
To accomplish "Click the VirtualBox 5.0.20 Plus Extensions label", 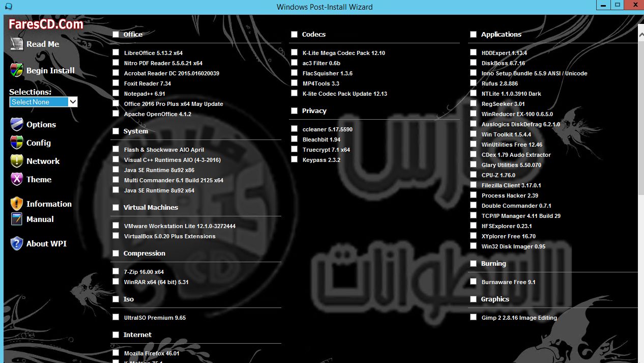I will (170, 236).
